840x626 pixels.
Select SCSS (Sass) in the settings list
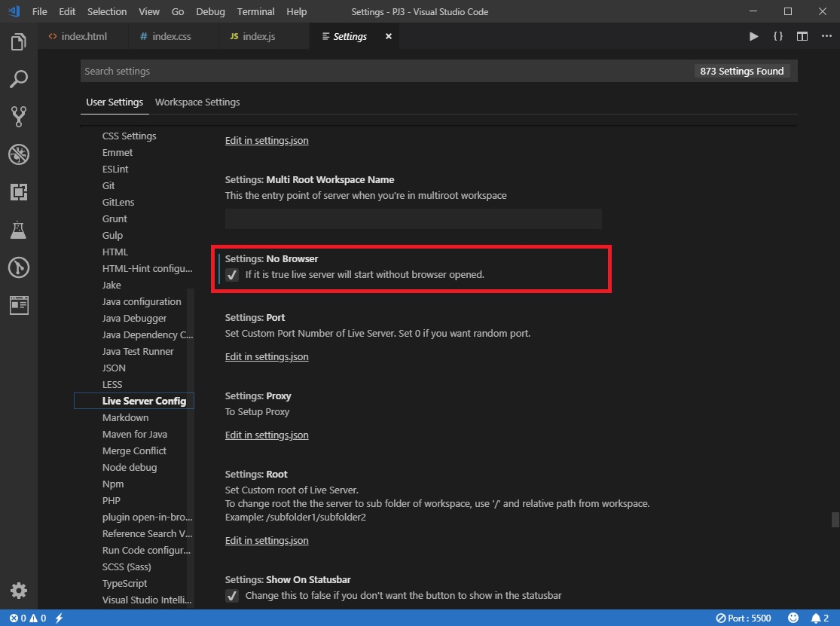point(127,567)
